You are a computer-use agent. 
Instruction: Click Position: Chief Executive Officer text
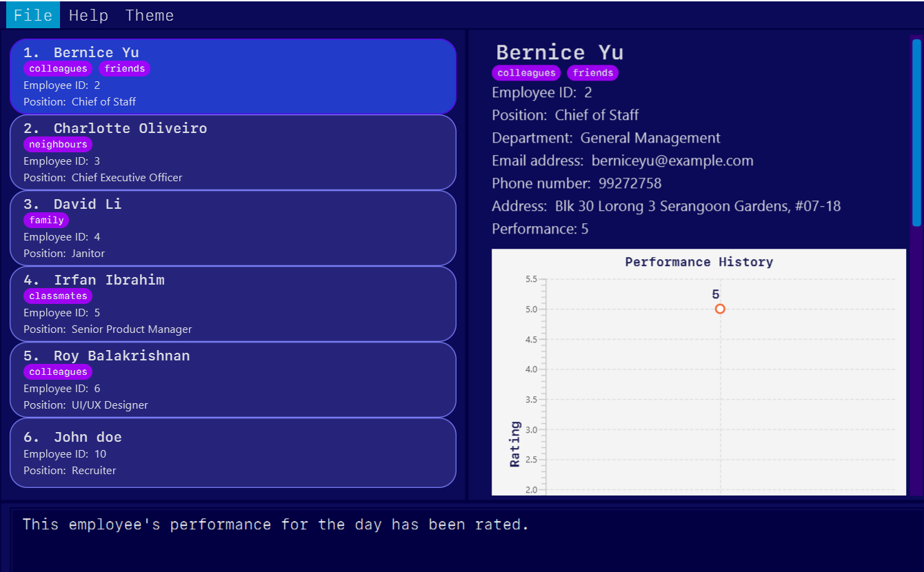[x=103, y=178]
